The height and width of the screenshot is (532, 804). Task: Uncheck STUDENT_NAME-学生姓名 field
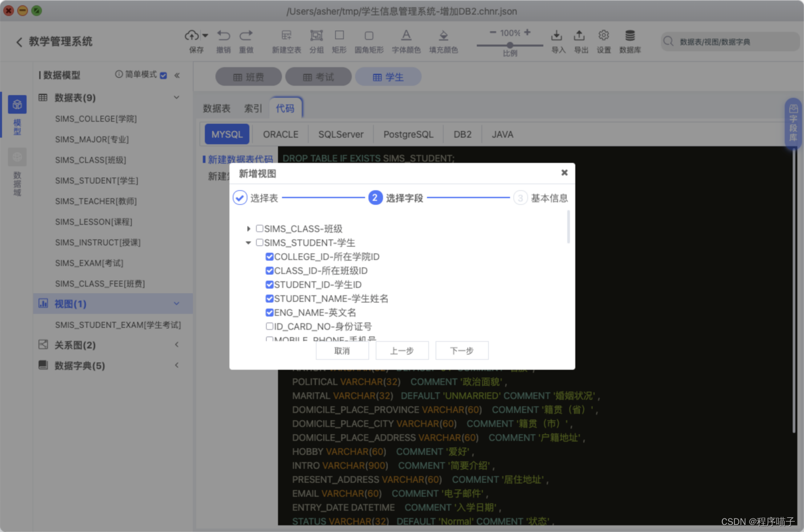269,298
